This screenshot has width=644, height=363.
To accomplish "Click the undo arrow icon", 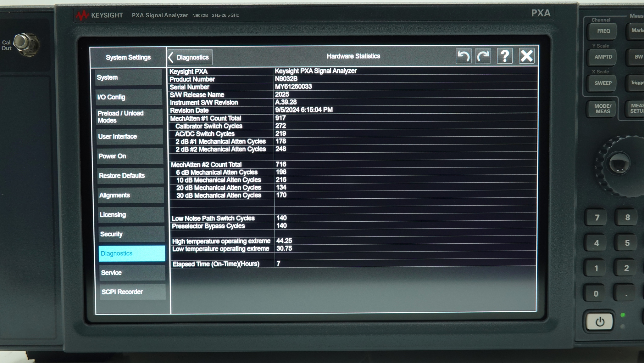I will click(x=464, y=56).
